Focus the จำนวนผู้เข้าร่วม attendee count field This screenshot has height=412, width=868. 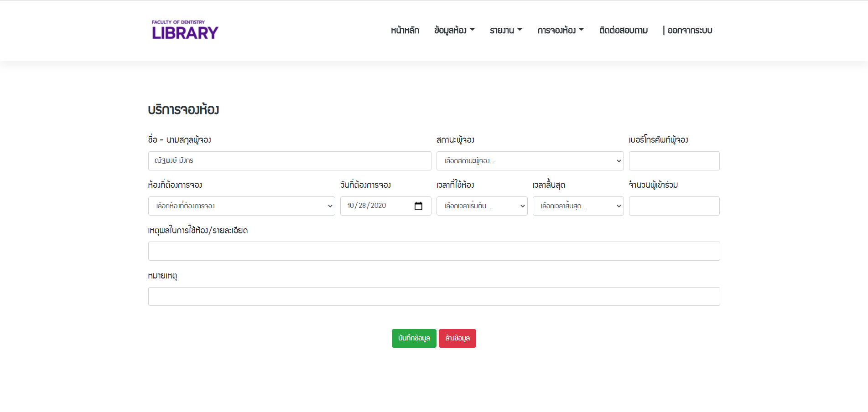(x=674, y=206)
